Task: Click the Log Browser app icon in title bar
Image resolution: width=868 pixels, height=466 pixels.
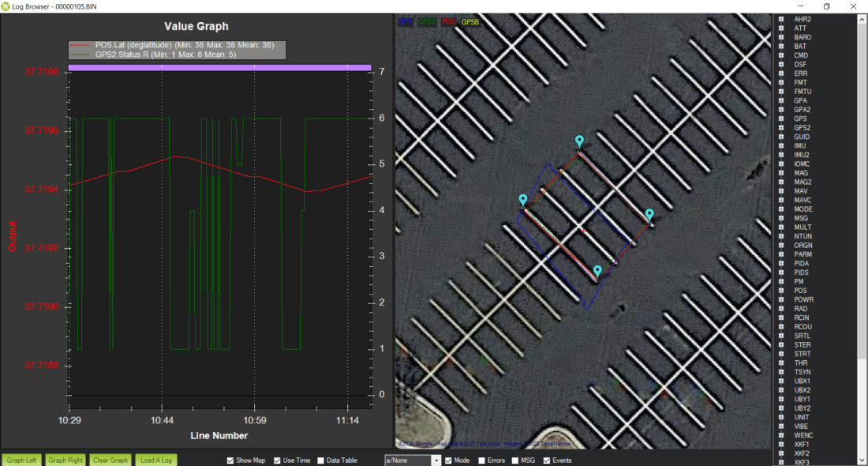Action: click(6, 6)
